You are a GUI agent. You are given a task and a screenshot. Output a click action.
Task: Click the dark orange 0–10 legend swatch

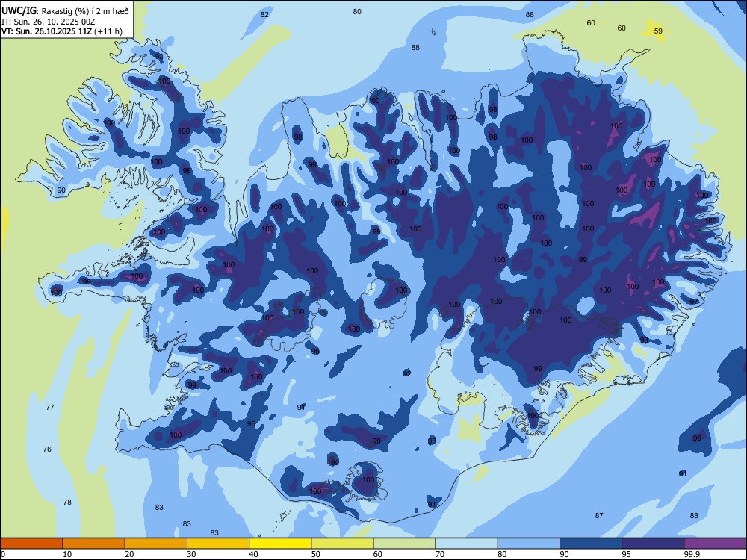pyautogui.click(x=31, y=544)
